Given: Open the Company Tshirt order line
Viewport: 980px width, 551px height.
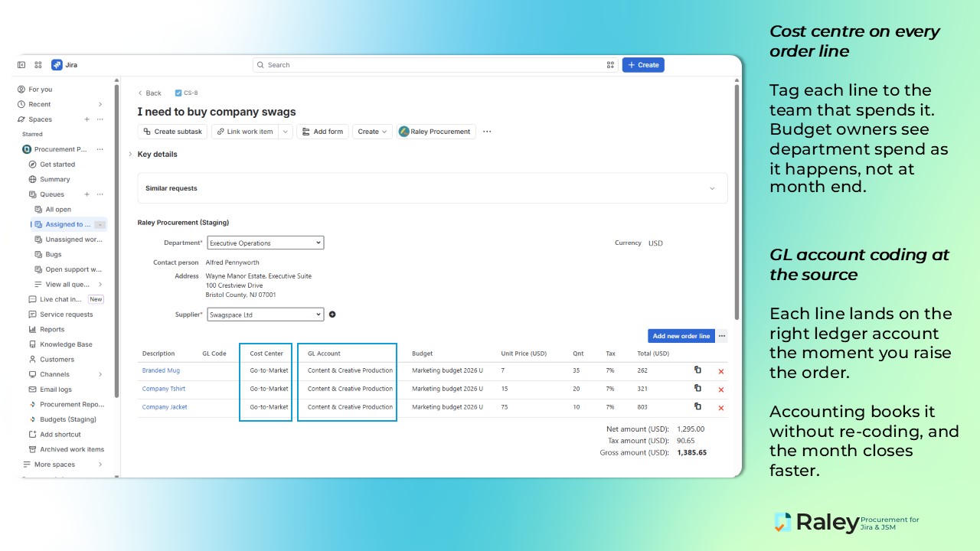Looking at the screenshot, I should click(x=164, y=389).
